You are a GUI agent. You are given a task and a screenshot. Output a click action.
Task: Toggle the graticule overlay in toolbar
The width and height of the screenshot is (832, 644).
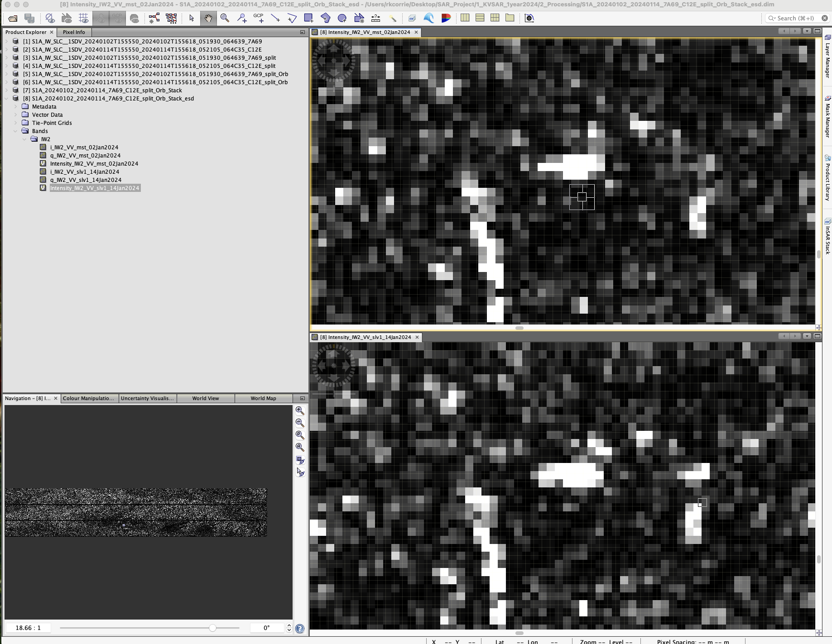[83, 18]
